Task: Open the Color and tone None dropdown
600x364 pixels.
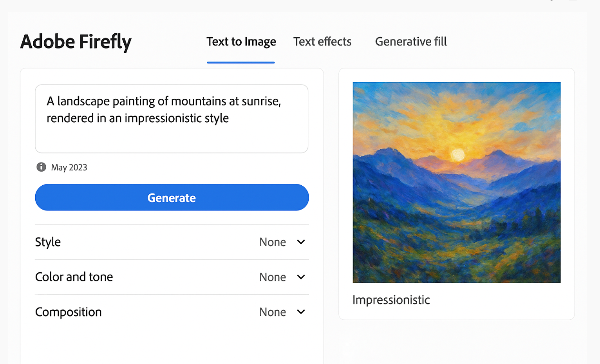Action: click(273, 277)
